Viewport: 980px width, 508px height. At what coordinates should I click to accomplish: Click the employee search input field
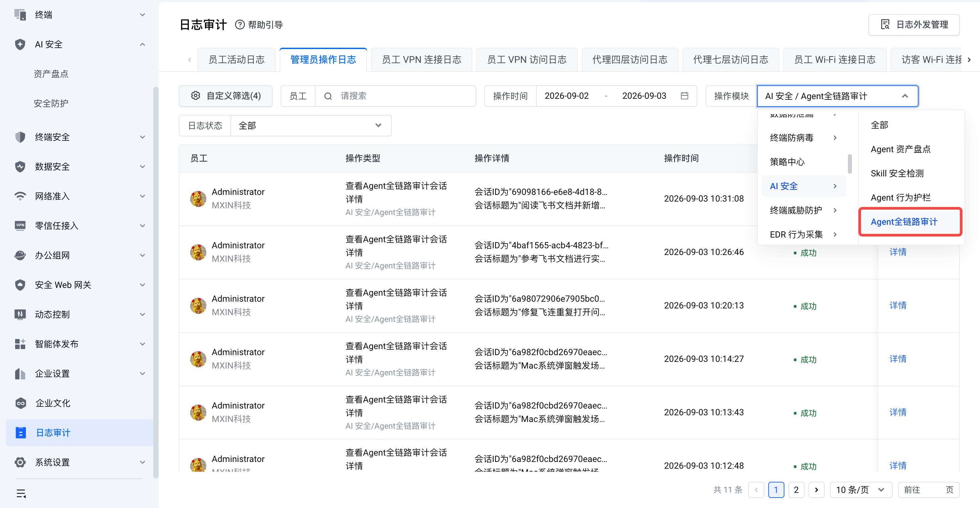(x=396, y=96)
